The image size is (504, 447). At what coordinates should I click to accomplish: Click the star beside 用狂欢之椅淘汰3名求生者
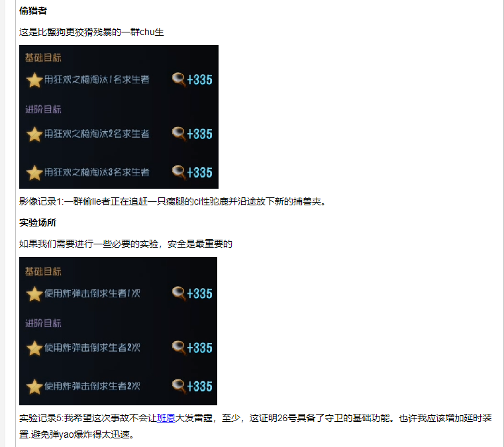click(x=34, y=173)
